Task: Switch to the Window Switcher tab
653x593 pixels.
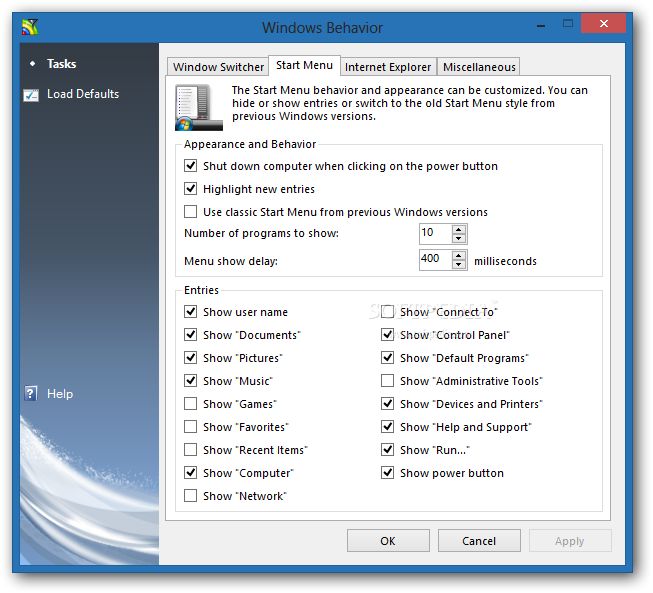Action: (x=218, y=67)
